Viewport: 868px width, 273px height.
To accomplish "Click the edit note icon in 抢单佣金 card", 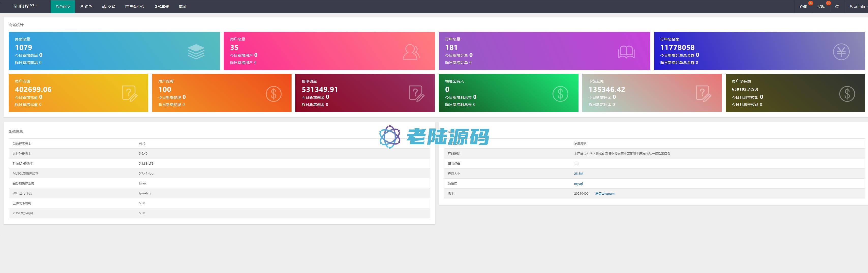I will point(417,93).
